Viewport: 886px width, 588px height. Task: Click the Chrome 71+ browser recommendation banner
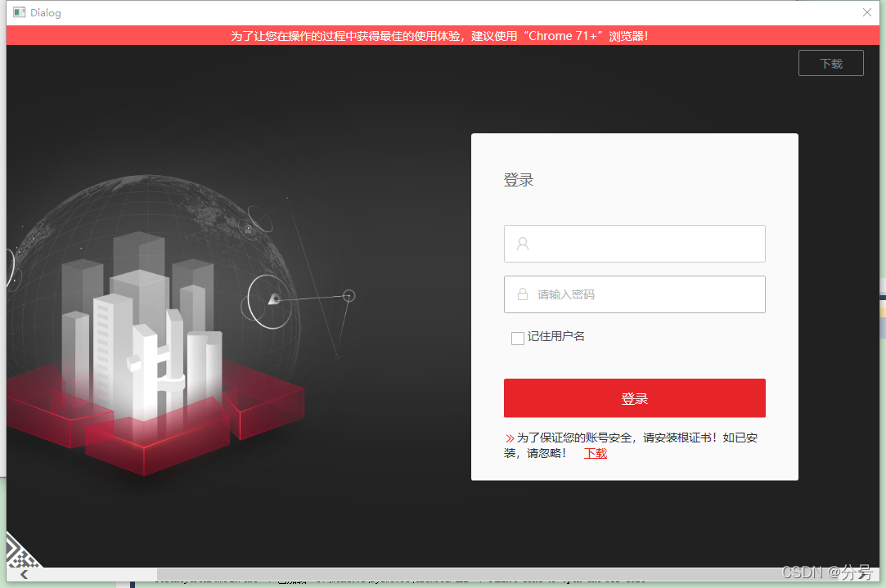coord(443,35)
